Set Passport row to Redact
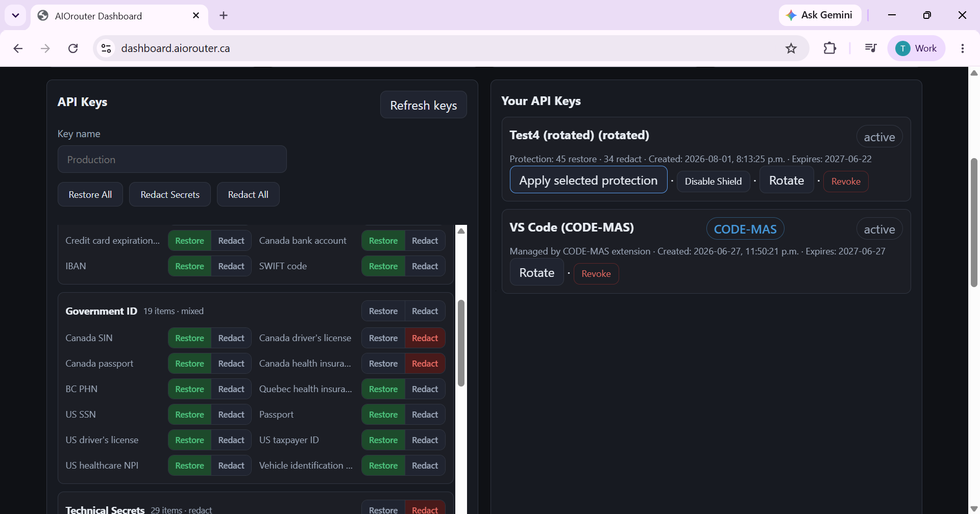 [425, 415]
